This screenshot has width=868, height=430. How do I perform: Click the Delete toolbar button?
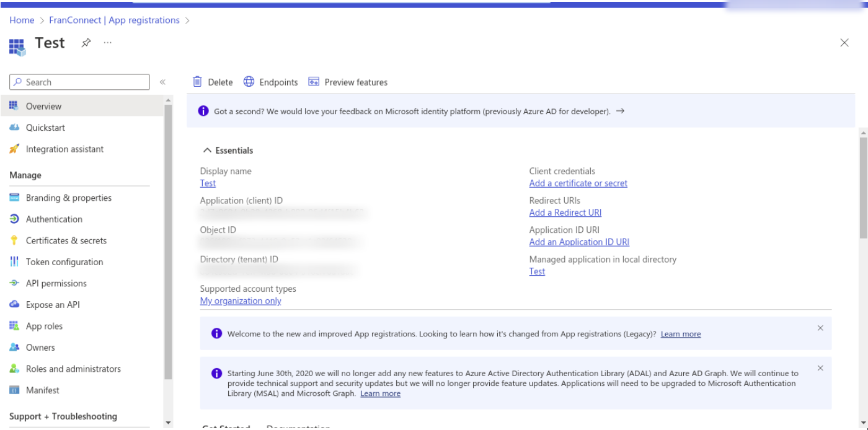(x=213, y=82)
